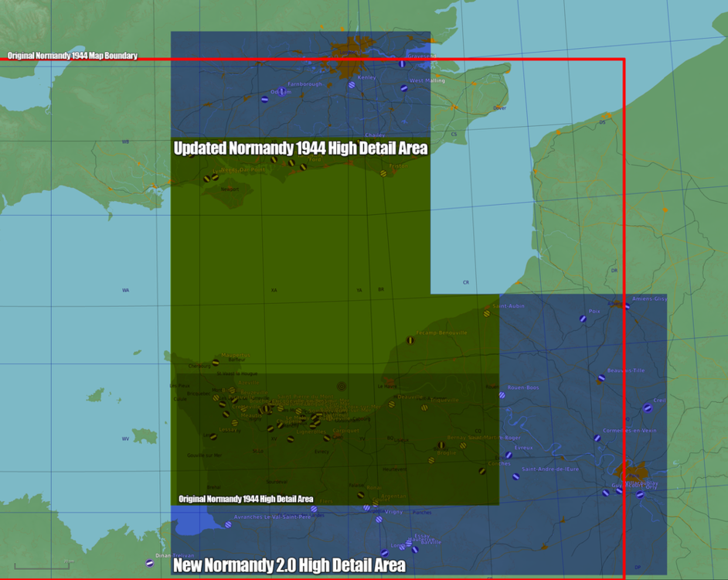
Task: Select the Friston striped airfield marker
Action: click(383, 173)
